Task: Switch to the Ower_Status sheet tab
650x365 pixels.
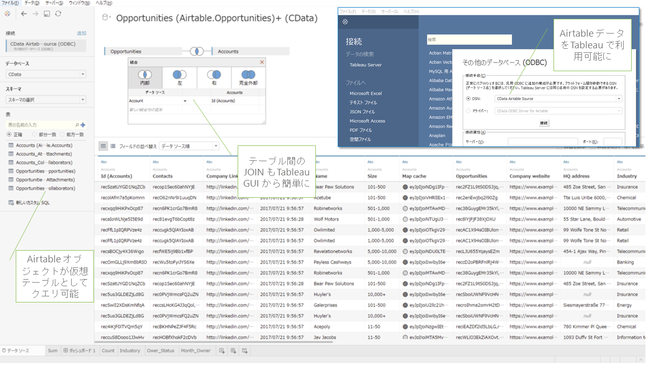Action: point(160,351)
